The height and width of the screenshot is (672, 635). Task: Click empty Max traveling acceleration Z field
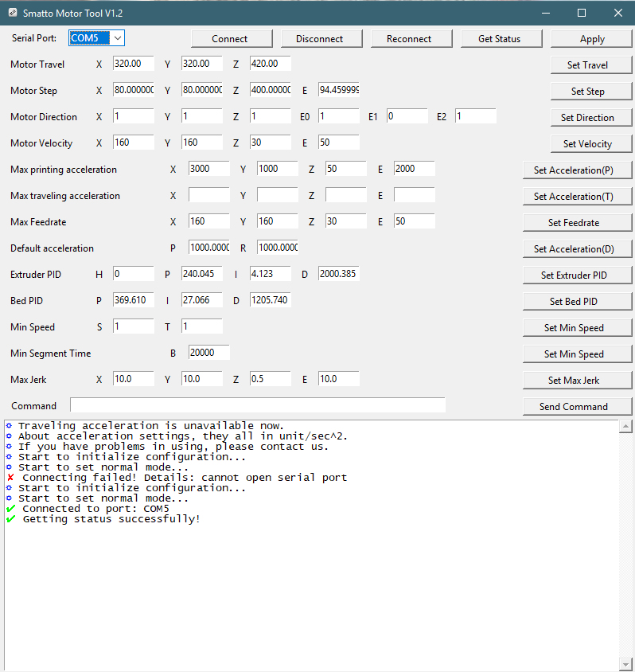346,195
